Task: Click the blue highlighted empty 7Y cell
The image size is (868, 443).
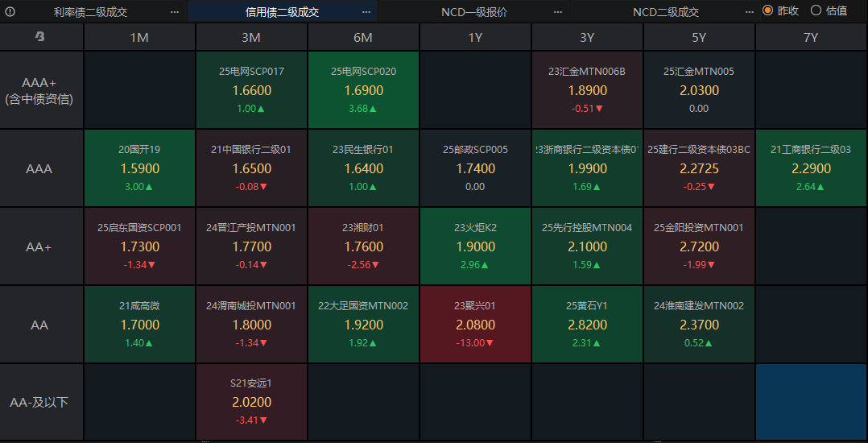Action: click(811, 401)
